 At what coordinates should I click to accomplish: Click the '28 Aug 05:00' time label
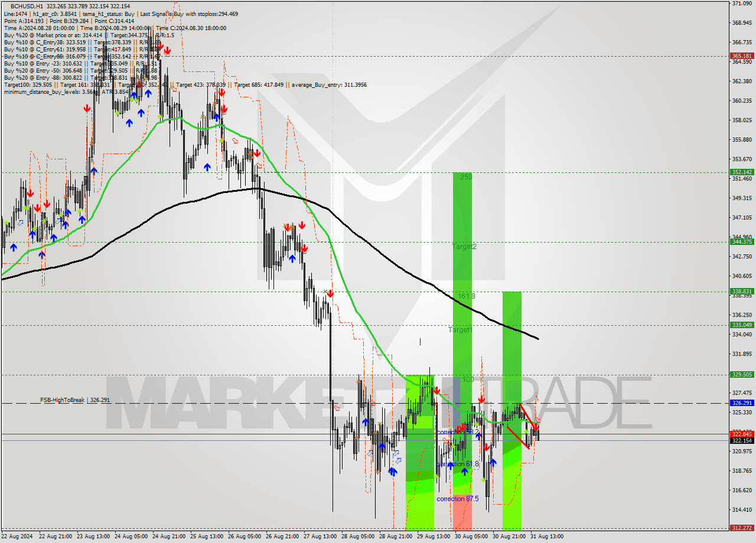[x=359, y=537]
